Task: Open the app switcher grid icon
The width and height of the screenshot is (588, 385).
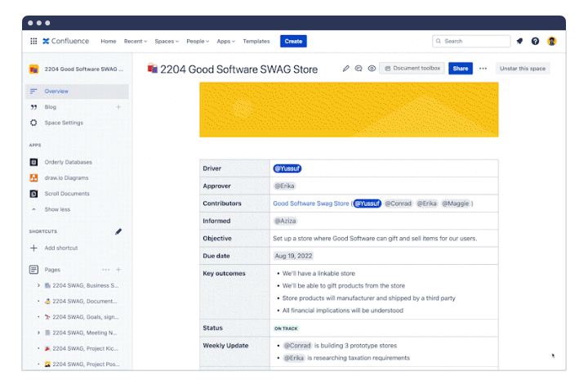Action: point(33,41)
